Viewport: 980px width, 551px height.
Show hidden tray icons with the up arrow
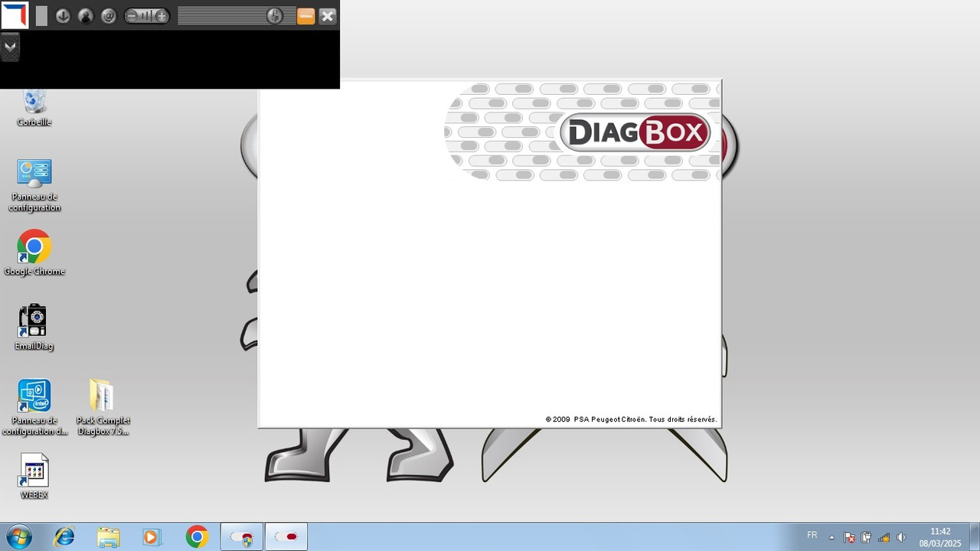coord(831,537)
